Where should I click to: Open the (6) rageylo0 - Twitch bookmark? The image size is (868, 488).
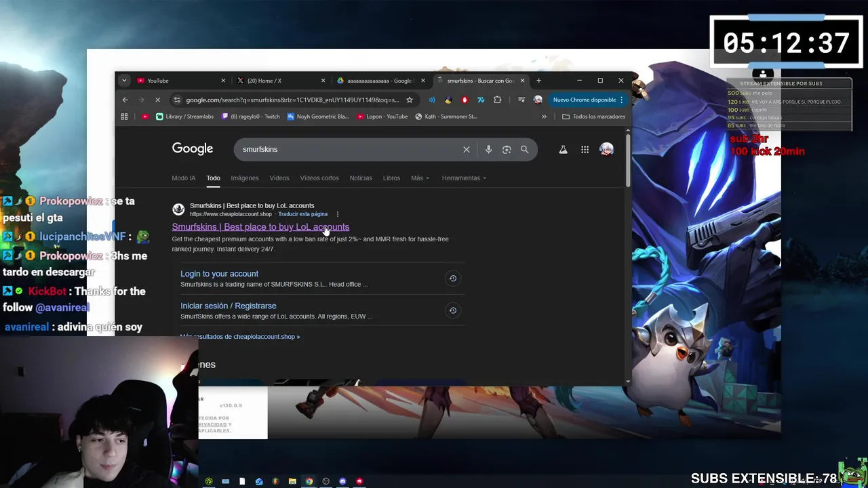(250, 117)
